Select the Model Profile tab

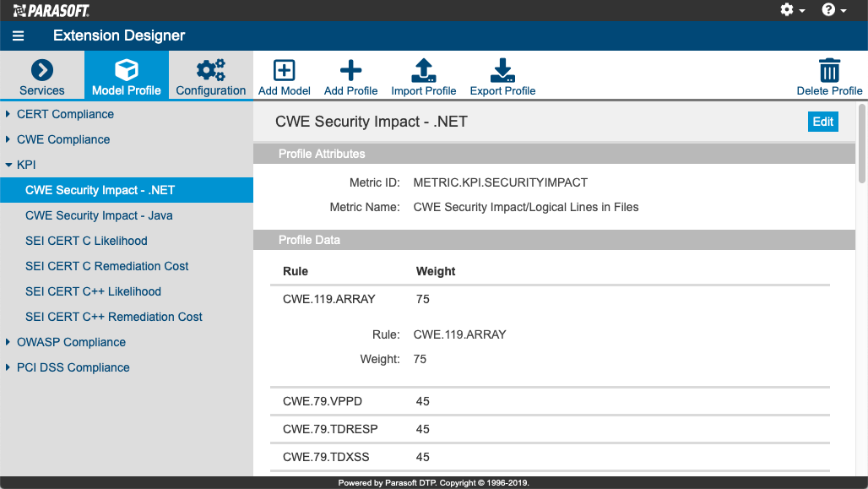[126, 75]
